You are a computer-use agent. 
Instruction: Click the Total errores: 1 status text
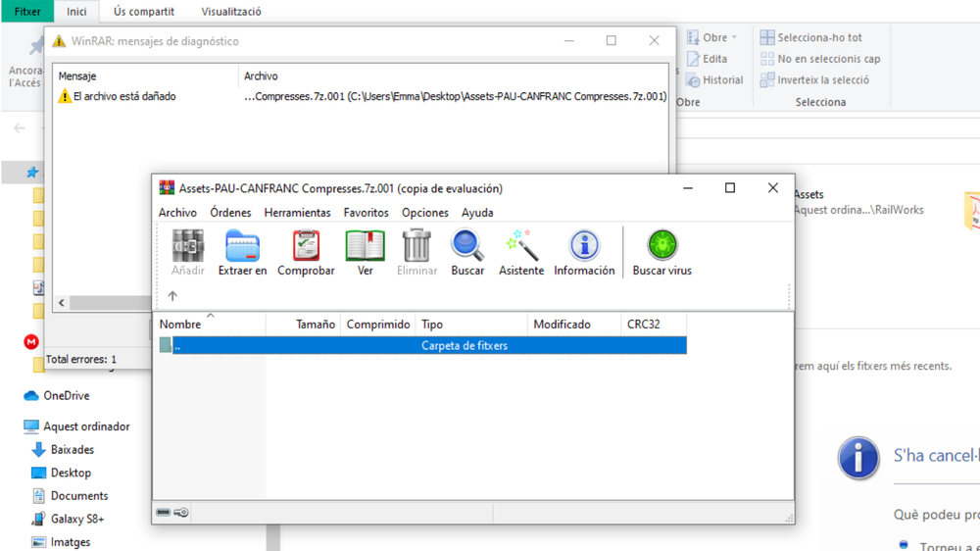(81, 360)
